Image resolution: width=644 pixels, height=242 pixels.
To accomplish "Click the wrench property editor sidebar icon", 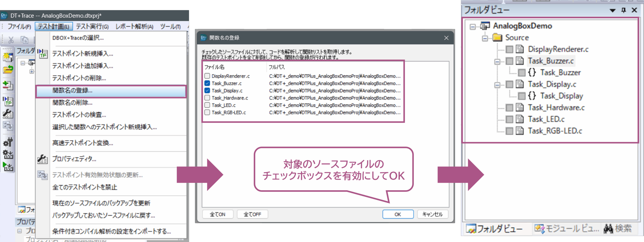I will pos(8,114).
